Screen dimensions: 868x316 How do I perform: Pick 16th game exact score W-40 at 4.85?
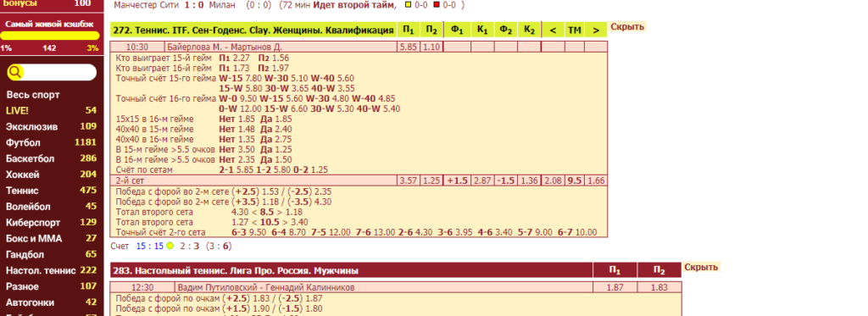(x=387, y=98)
